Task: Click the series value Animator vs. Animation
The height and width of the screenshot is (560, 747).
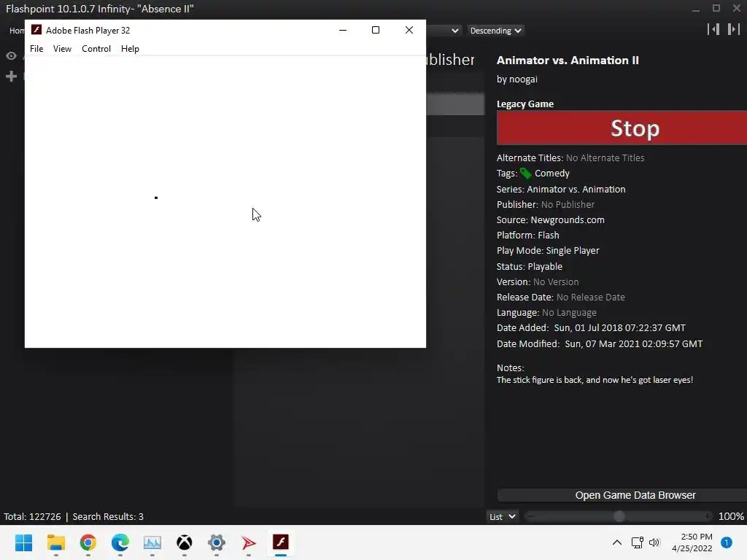Action: (576, 189)
